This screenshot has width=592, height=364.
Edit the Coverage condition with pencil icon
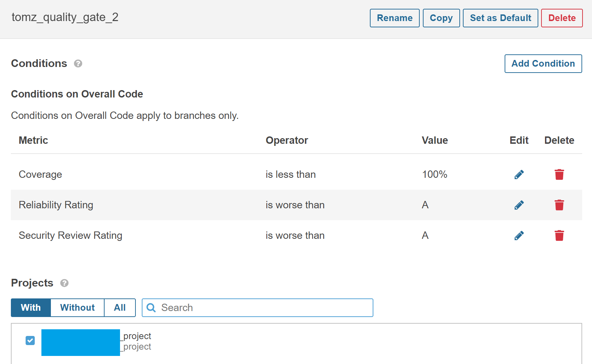pyautogui.click(x=519, y=175)
